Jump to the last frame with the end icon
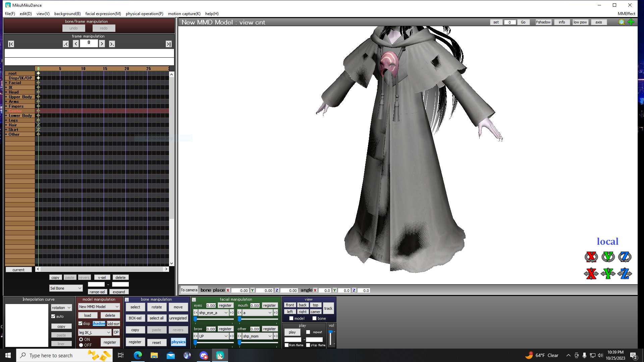 pos(168,44)
